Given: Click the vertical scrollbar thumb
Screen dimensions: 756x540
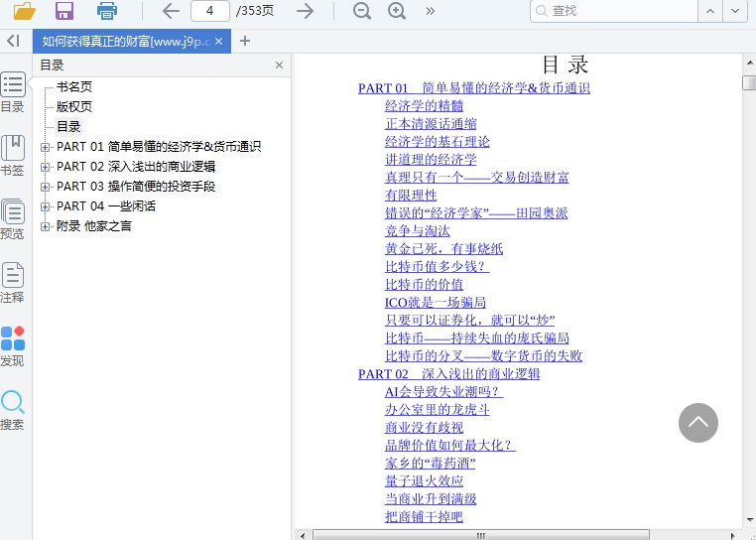Looking at the screenshot, I should (749, 82).
